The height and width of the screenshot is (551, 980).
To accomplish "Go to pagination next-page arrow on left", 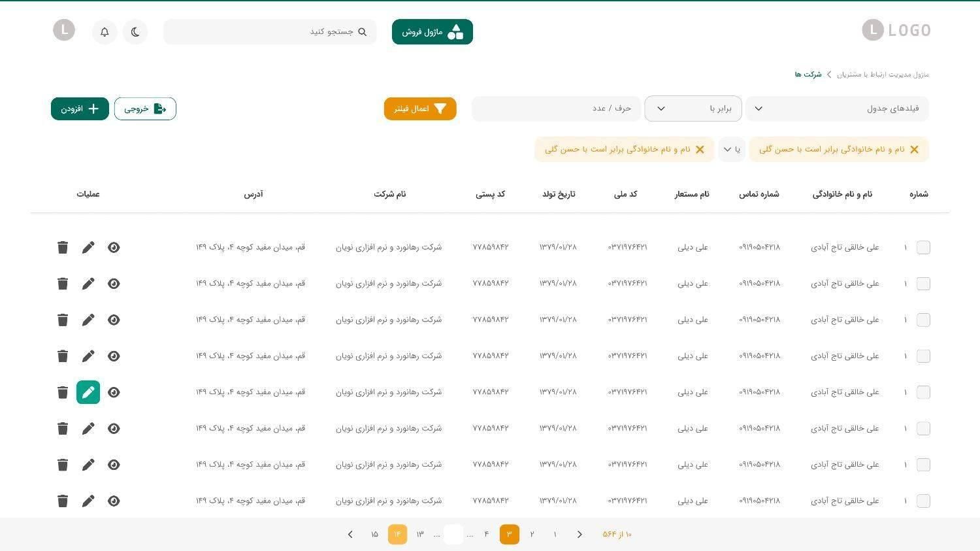I will [350, 534].
